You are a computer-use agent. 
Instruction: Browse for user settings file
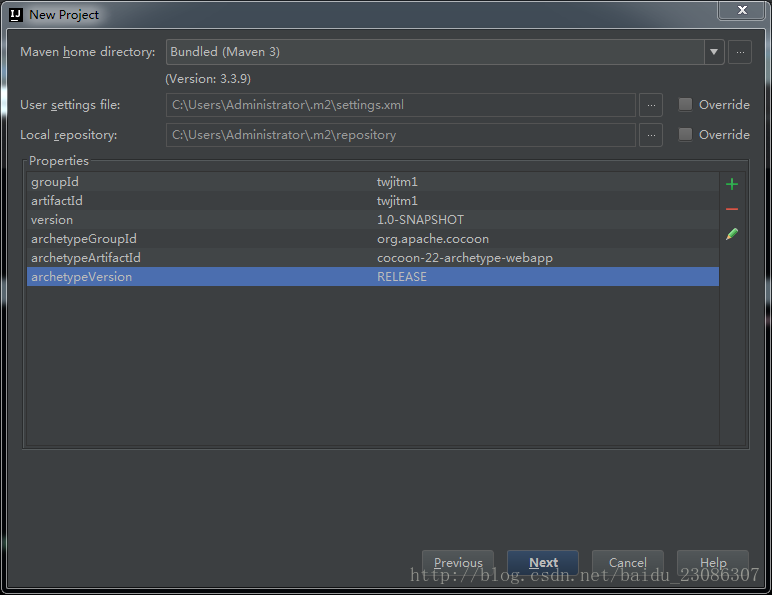(651, 105)
